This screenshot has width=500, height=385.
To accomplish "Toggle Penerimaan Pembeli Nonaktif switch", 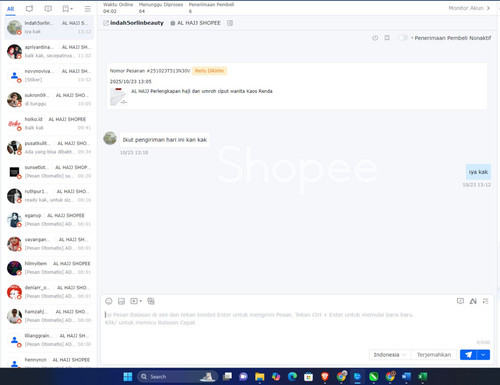I will pos(403,38).
